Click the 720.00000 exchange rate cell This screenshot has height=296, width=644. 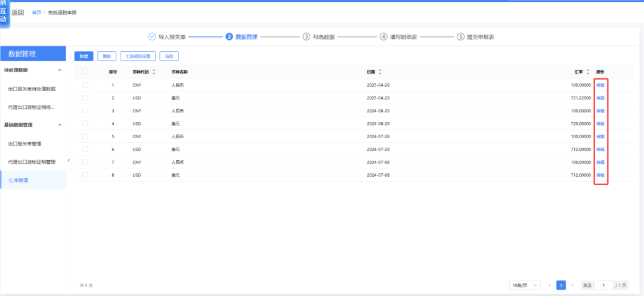click(581, 123)
